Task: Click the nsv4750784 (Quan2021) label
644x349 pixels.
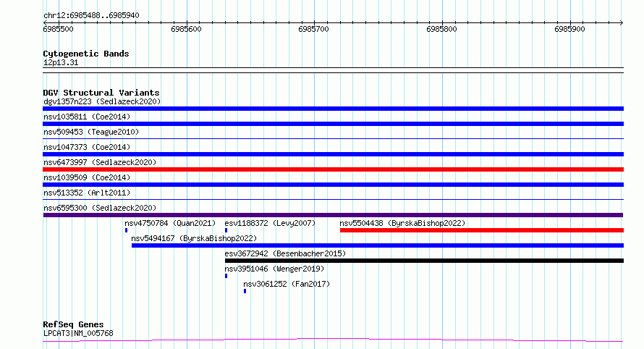Action: [170, 223]
